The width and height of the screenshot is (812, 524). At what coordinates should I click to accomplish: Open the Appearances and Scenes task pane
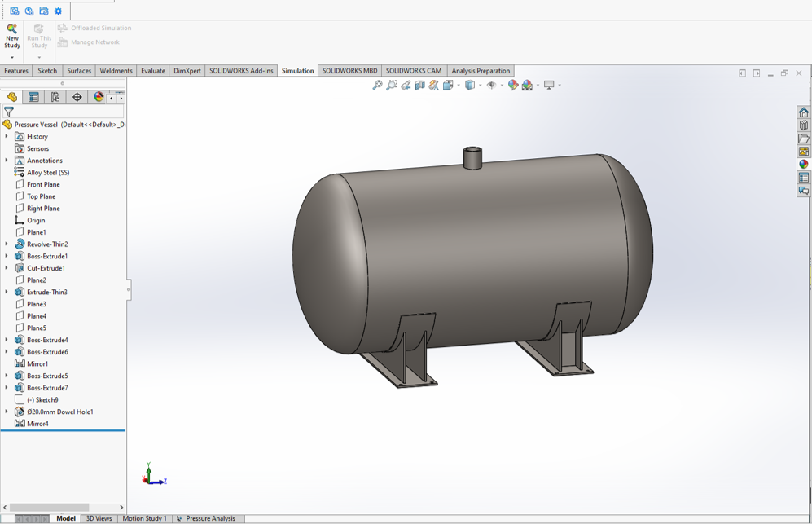803,165
